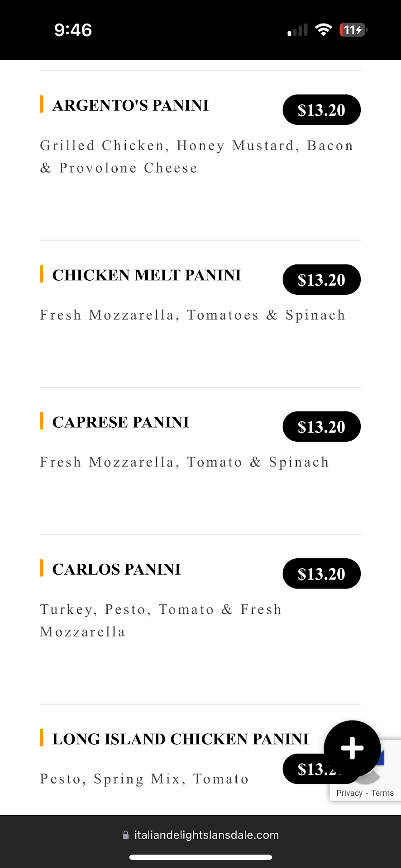401x868 pixels.
Task: Open the reCAPTCHA Privacy link
Action: pyautogui.click(x=349, y=793)
